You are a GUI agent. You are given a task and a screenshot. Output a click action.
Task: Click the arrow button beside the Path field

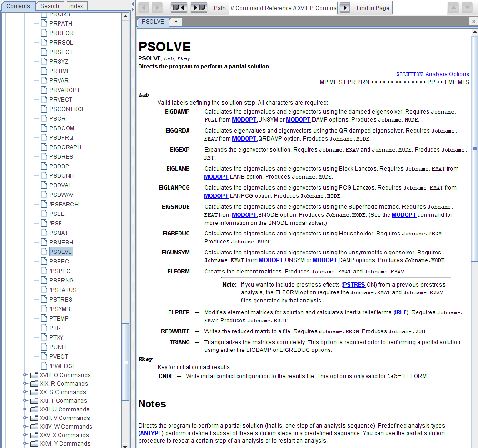(345, 8)
